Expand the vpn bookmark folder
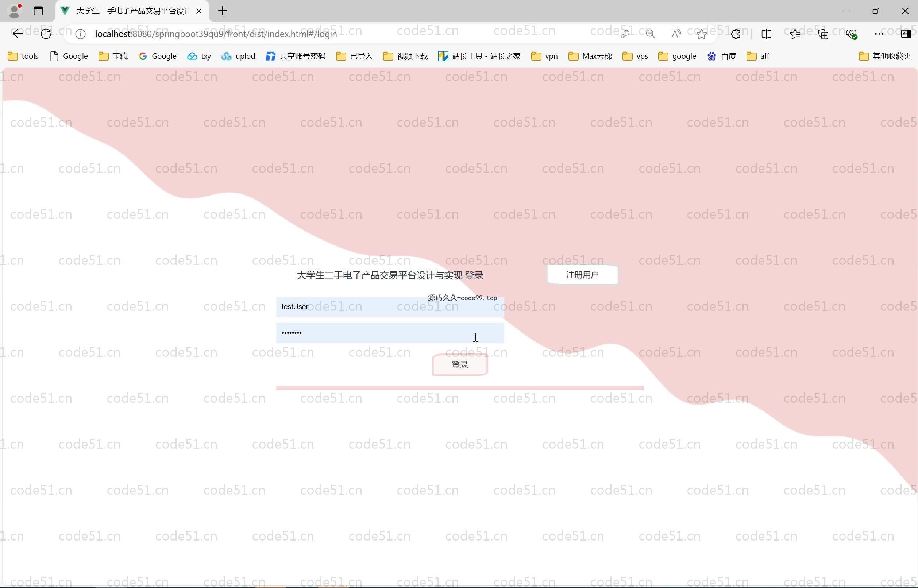This screenshot has width=918, height=588. tap(544, 56)
